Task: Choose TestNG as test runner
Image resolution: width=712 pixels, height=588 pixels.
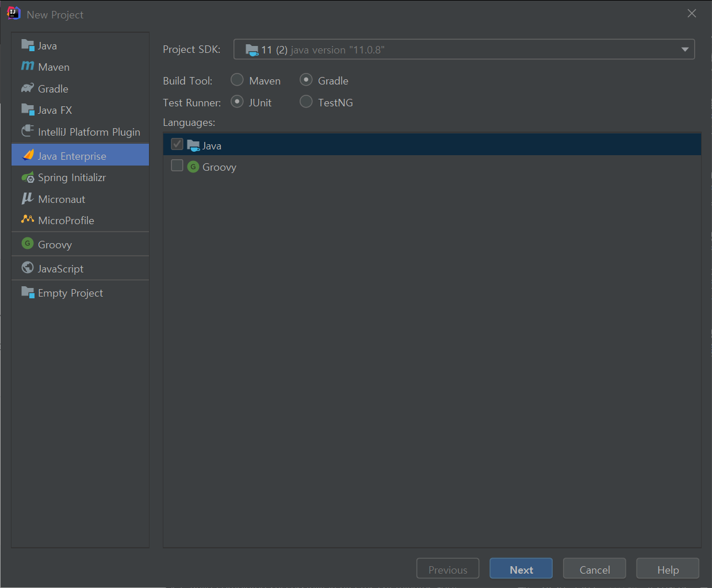Action: tap(306, 101)
